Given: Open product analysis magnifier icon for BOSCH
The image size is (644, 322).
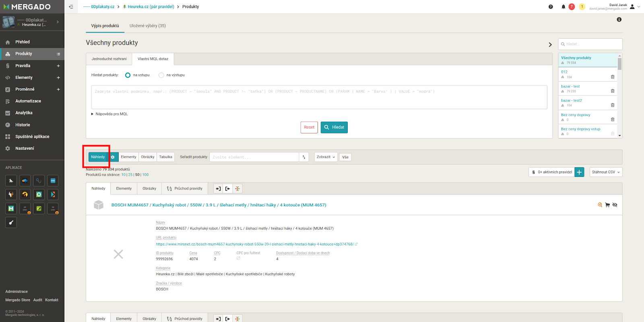Looking at the screenshot, I should (600, 205).
